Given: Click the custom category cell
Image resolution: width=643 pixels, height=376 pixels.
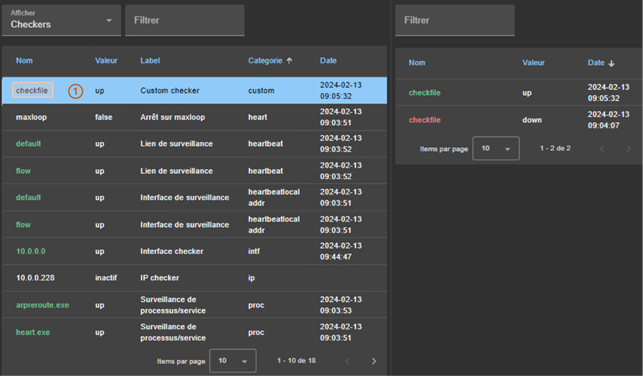Looking at the screenshot, I should pyautogui.click(x=261, y=91).
